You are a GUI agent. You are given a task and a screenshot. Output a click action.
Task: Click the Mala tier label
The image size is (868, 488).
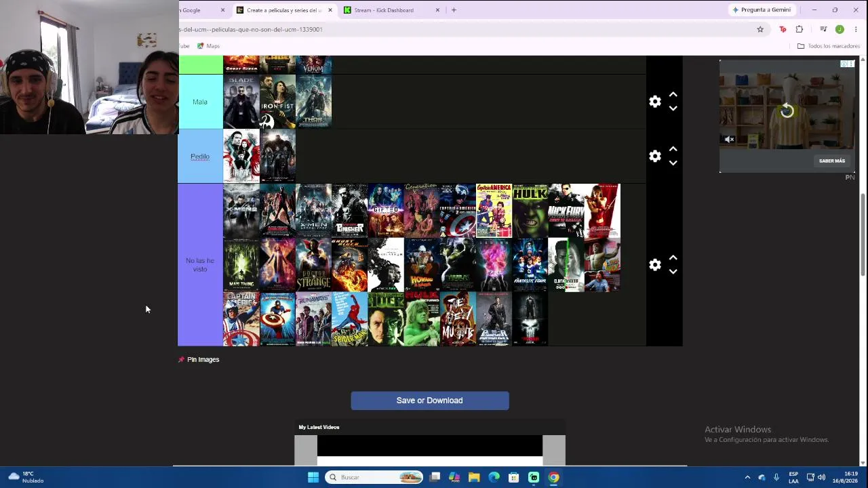200,102
